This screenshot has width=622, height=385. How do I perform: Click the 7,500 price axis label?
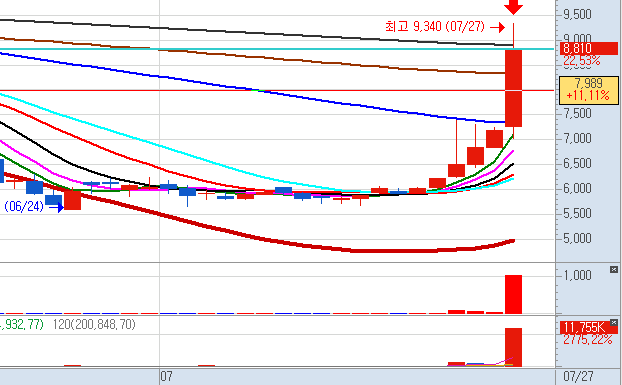pyautogui.click(x=578, y=114)
